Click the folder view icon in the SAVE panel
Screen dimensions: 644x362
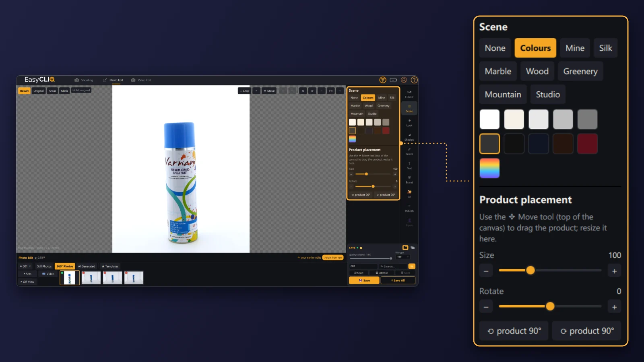click(x=405, y=247)
